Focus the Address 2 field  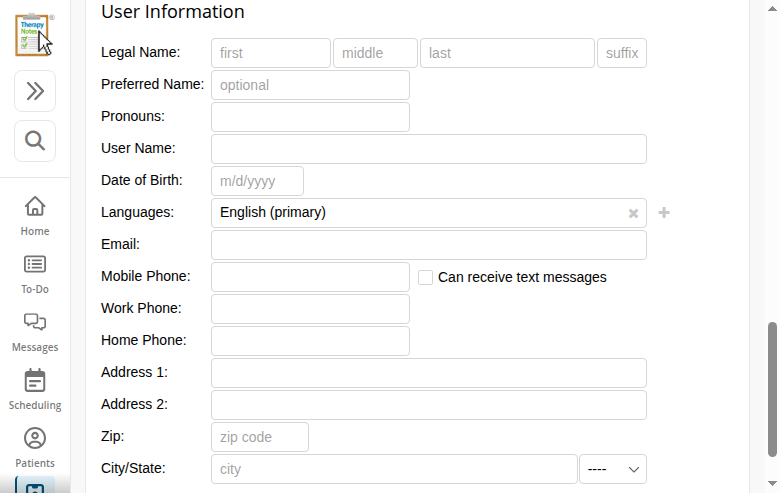pyautogui.click(x=429, y=405)
